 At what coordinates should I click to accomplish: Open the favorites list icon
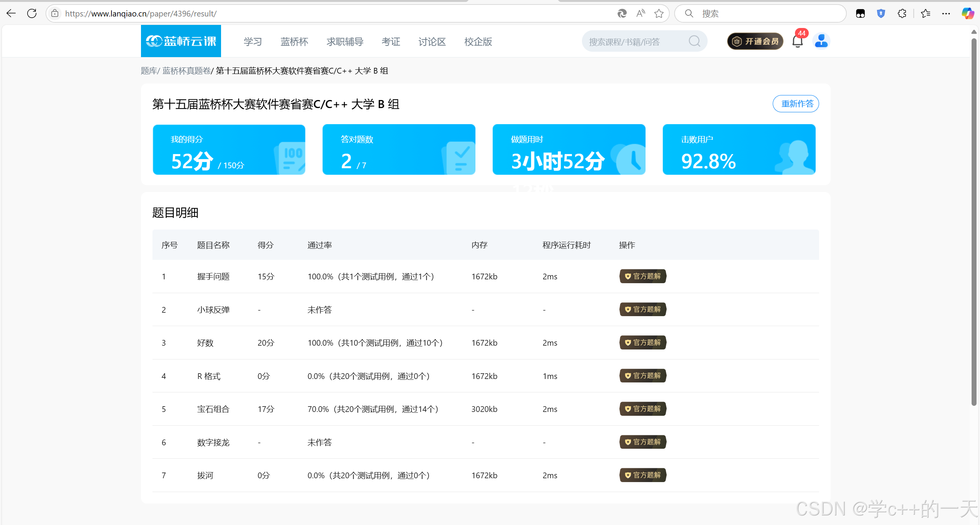pyautogui.click(x=925, y=14)
